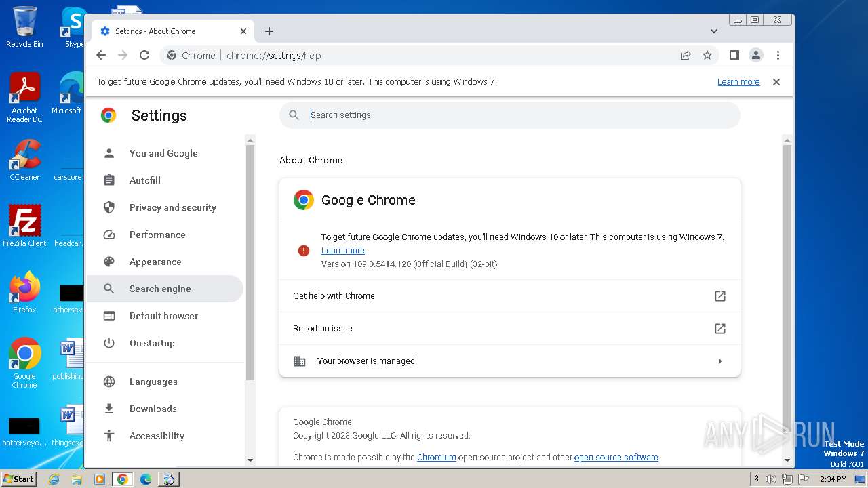Open Acrobat Reader DC desktop shortcut
The image size is (868, 488).
(24, 98)
